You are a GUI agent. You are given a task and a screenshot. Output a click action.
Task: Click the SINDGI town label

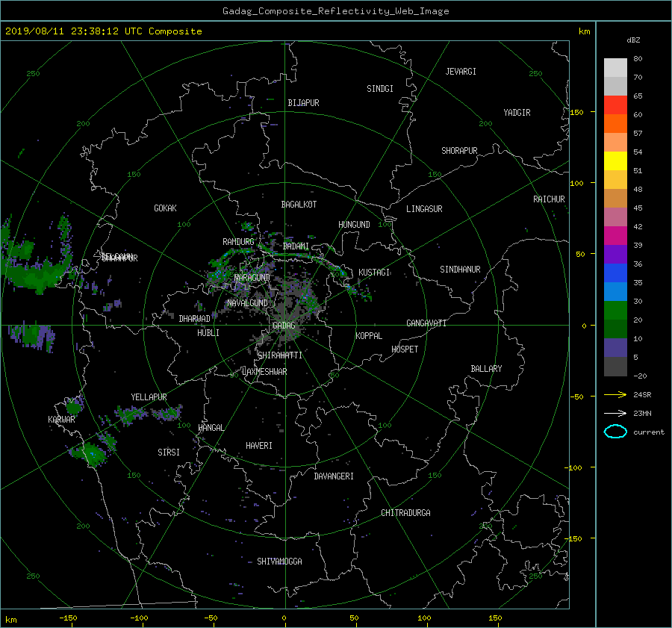tap(380, 89)
